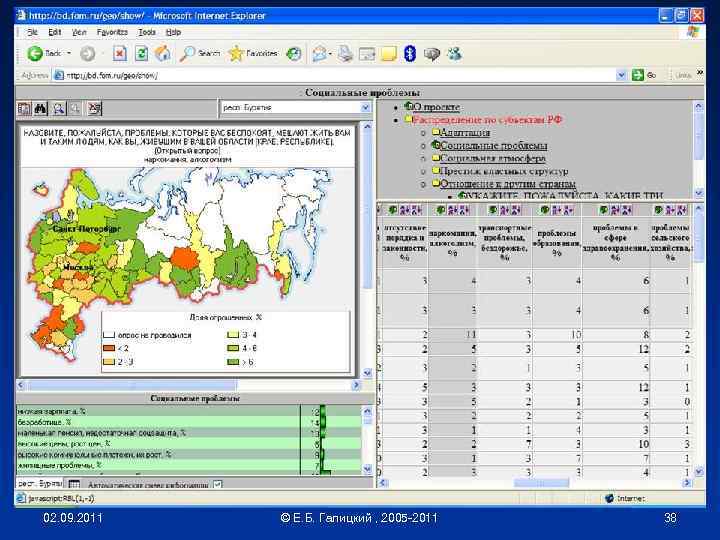Open the Back button history dropdown arrow
The image size is (720, 540).
[x=69, y=54]
